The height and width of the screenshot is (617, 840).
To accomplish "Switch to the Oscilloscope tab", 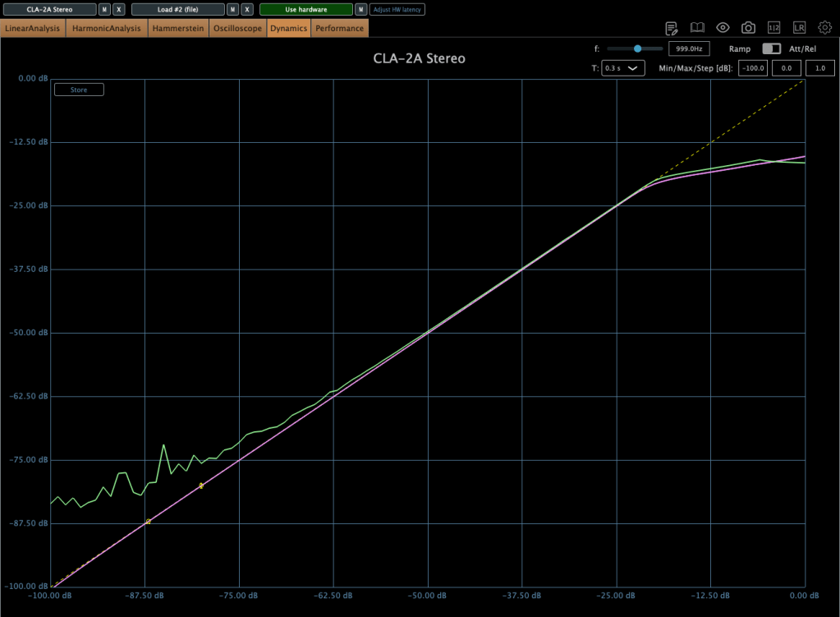I will [237, 29].
